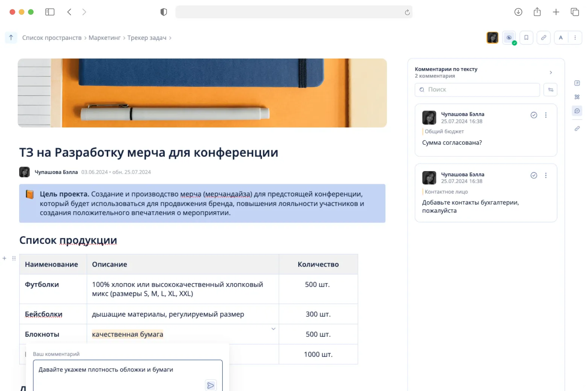The height and width of the screenshot is (391, 588).
Task: Select the comments sidebar icon
Action: coord(577,111)
